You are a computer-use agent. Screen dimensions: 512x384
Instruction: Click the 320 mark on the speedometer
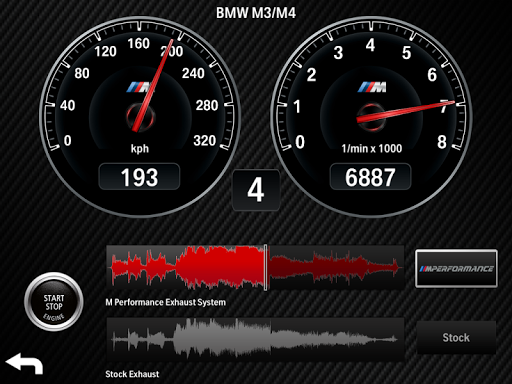(205, 141)
